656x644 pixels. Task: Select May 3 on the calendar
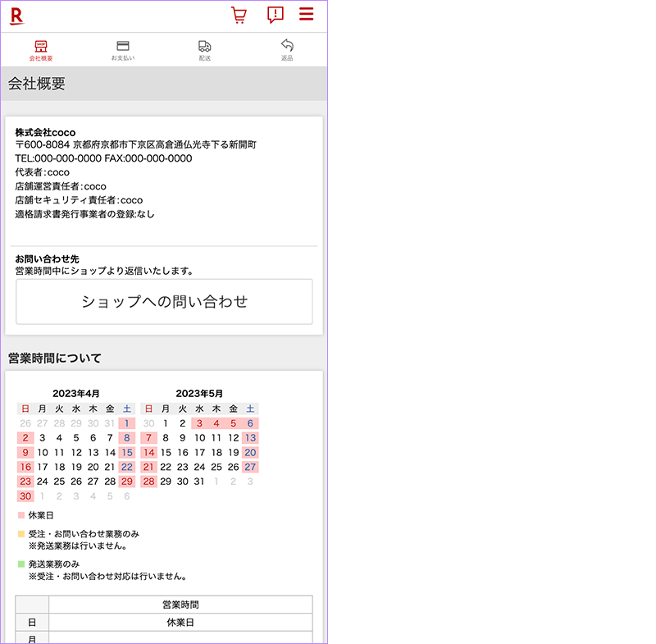point(199,424)
